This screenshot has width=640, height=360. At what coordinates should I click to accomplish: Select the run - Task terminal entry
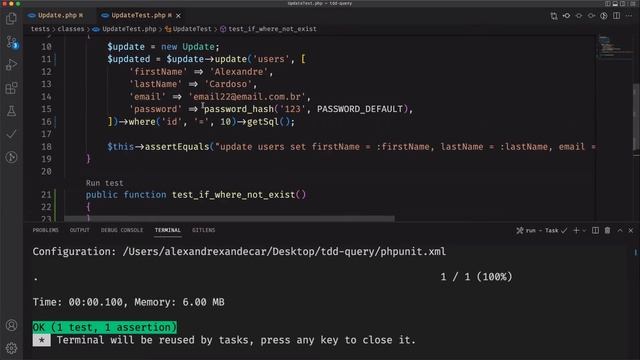point(541,231)
